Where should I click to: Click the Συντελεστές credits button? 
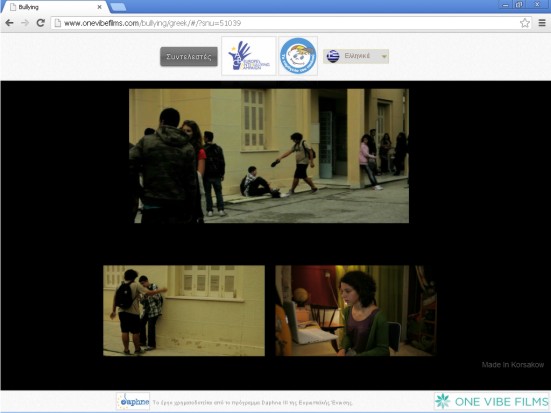[x=189, y=57]
